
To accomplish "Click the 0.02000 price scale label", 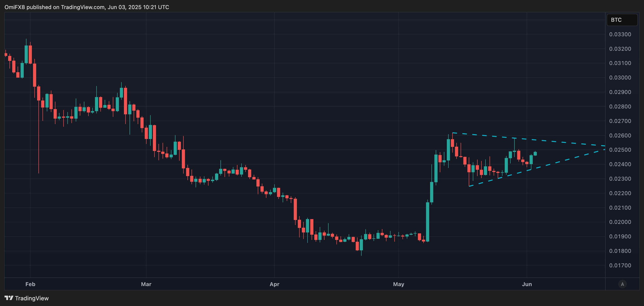I will (620, 222).
